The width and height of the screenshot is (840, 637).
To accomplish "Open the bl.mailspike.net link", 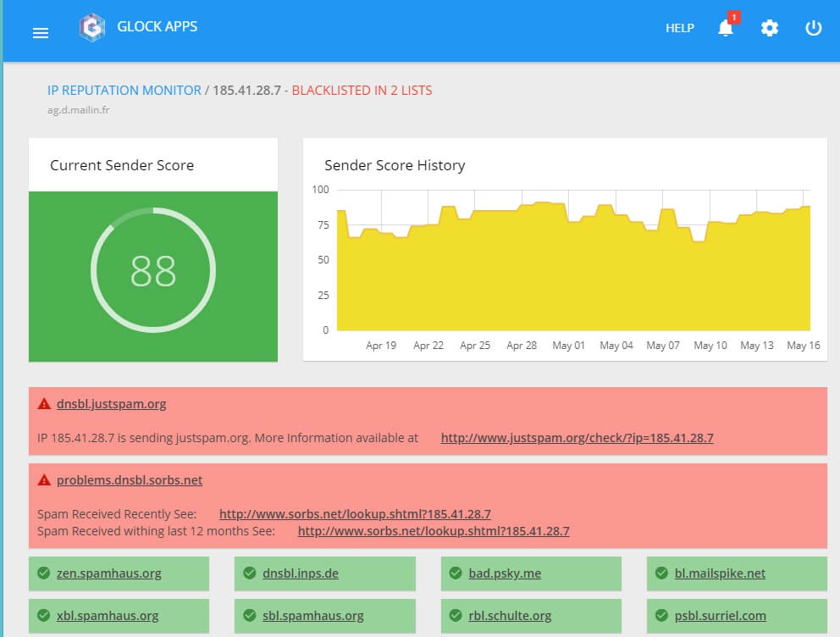I will coord(720,573).
